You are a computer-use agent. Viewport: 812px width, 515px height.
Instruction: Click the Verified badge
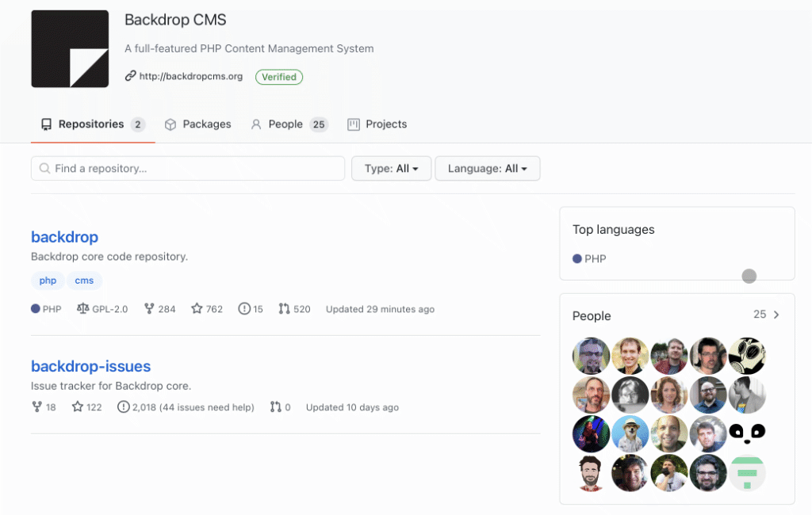click(x=278, y=77)
